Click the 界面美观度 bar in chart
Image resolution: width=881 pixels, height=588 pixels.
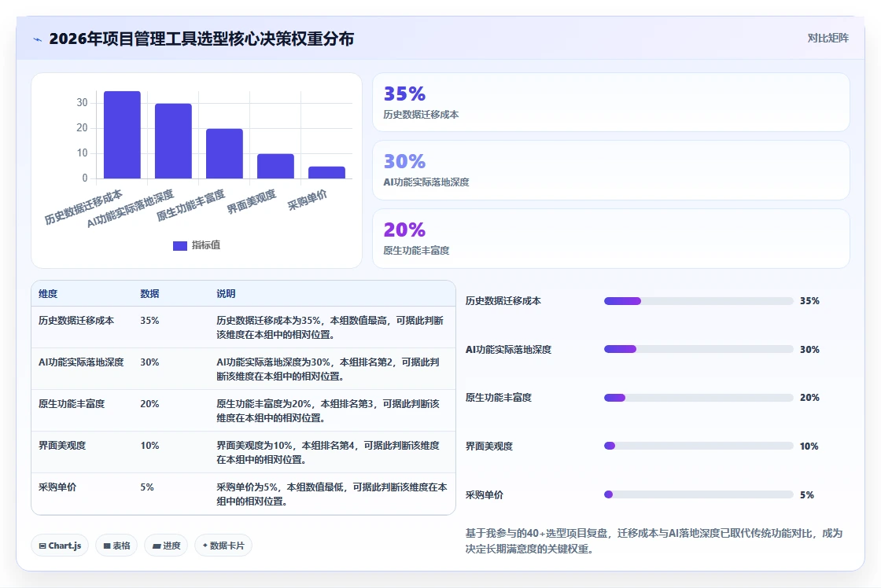coord(275,166)
